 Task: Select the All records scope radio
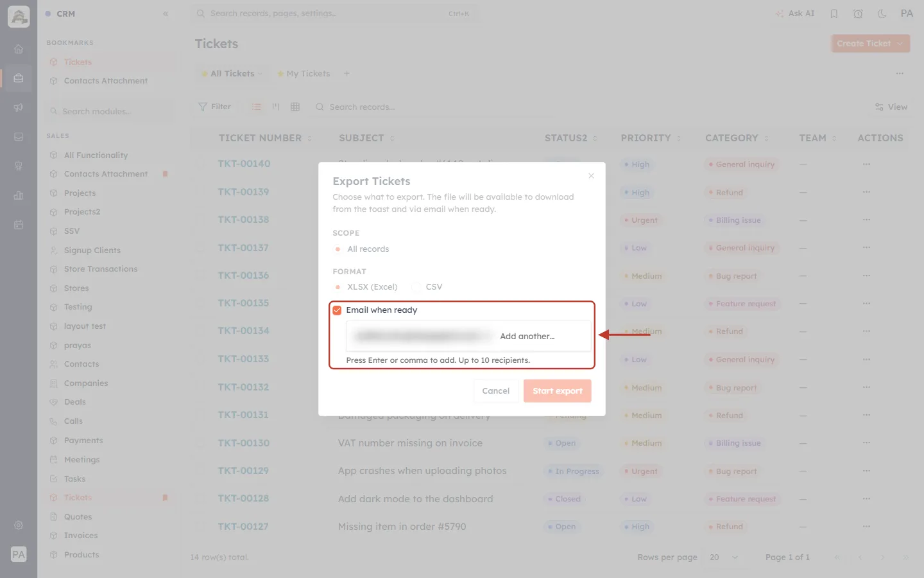[x=338, y=249]
